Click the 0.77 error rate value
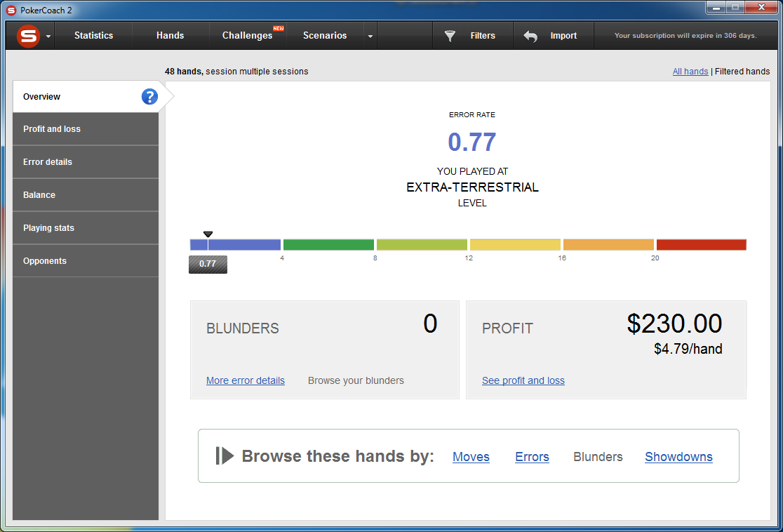Screen dimensions: 783x532 (x=472, y=142)
